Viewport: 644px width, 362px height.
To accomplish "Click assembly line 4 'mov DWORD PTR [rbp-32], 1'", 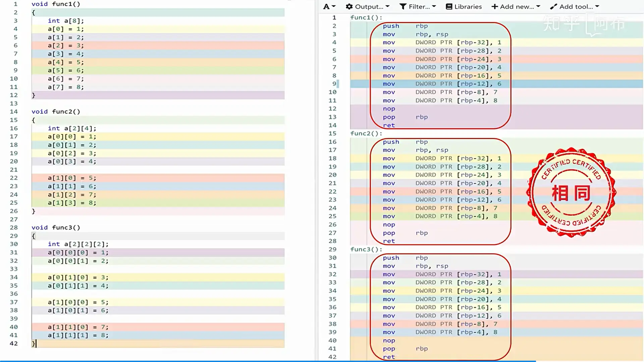I will coord(442,43).
